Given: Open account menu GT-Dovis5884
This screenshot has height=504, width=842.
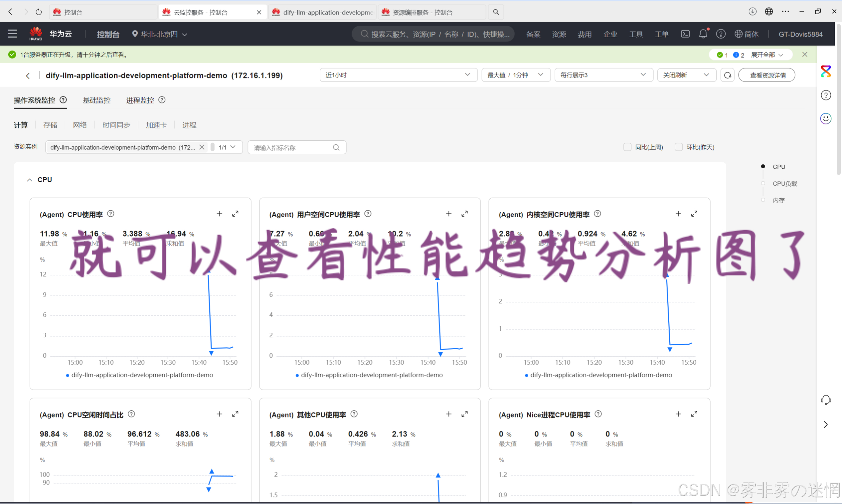Looking at the screenshot, I should (x=800, y=34).
